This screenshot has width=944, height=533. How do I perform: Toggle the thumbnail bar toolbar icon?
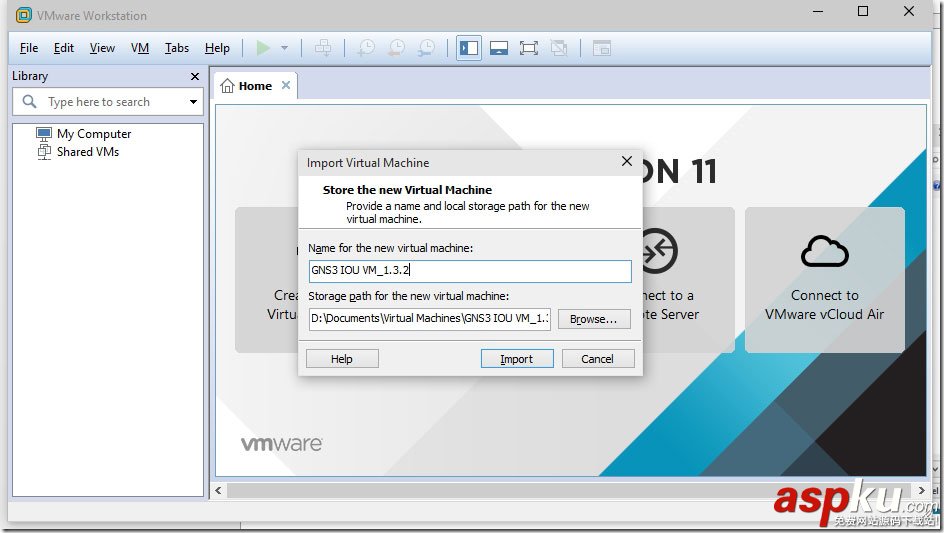[x=498, y=48]
